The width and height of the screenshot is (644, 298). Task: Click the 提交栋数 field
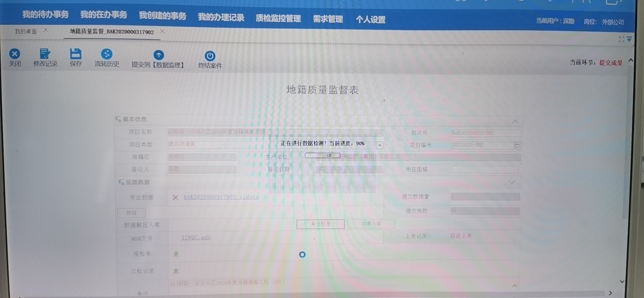[x=485, y=211]
